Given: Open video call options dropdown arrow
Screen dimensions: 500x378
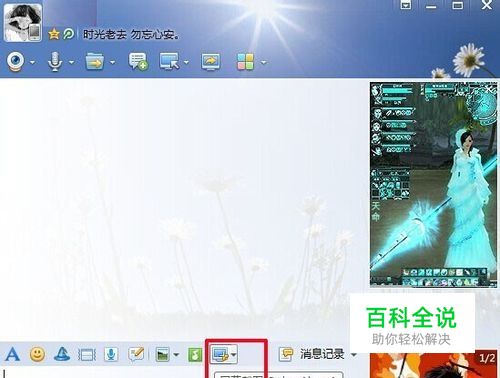Looking at the screenshot, I should (32, 62).
